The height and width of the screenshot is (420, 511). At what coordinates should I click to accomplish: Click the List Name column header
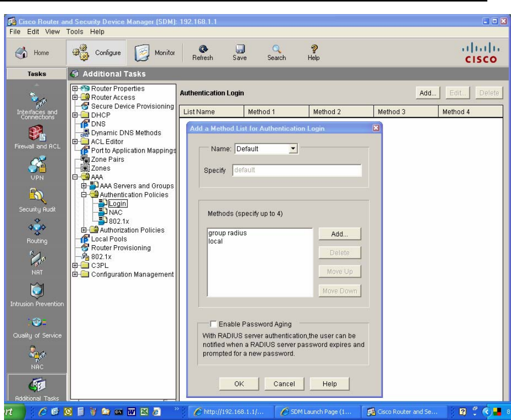[211, 112]
